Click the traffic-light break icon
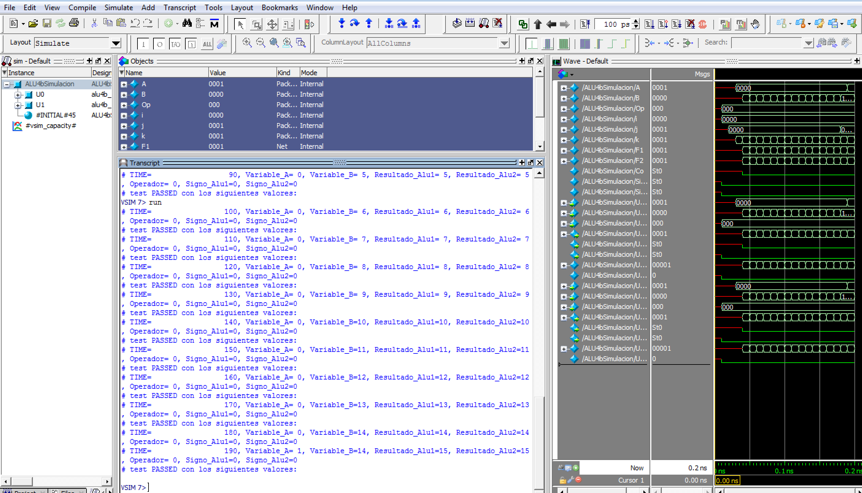862x493 pixels. (x=310, y=24)
